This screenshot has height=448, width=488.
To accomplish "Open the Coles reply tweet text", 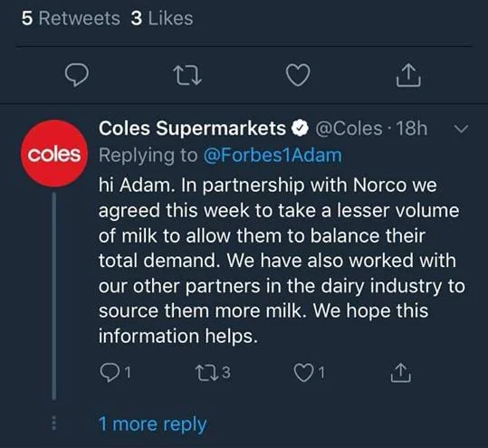I will 282,261.
